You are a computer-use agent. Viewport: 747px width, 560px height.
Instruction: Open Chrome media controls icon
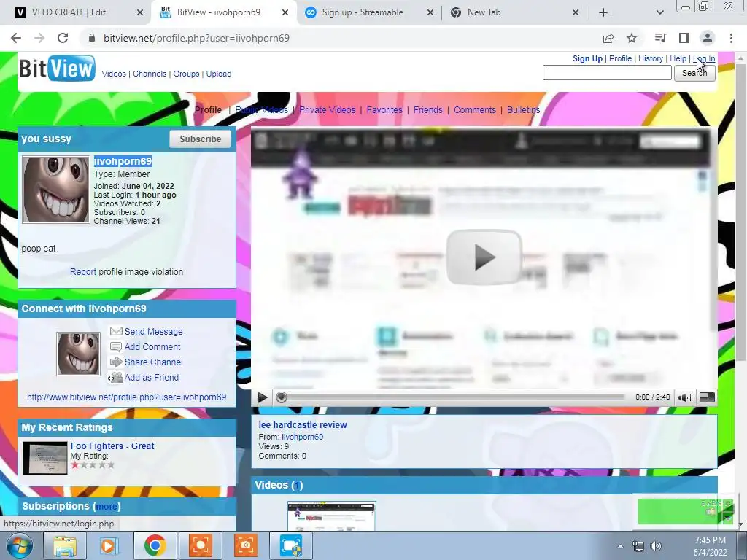[x=660, y=38]
